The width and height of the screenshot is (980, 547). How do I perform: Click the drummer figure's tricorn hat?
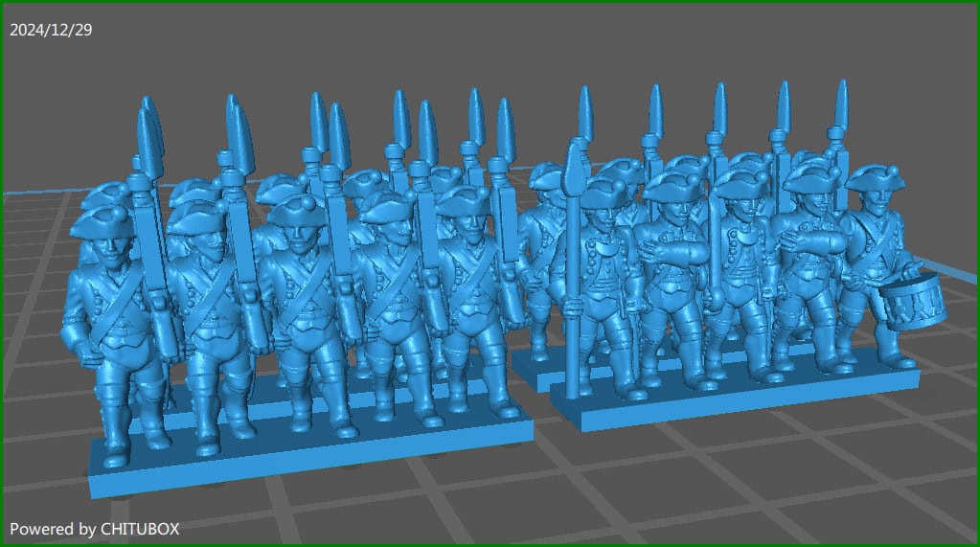coord(875,179)
